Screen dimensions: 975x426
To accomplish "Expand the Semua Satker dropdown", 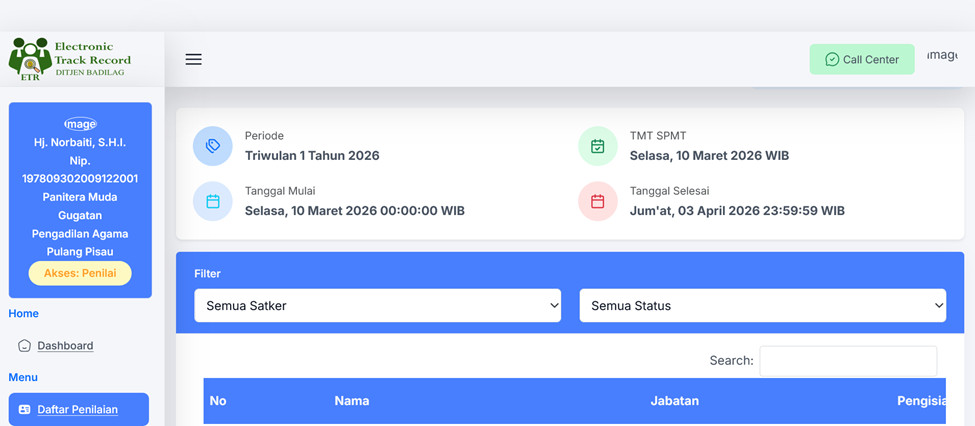I will (x=377, y=306).
